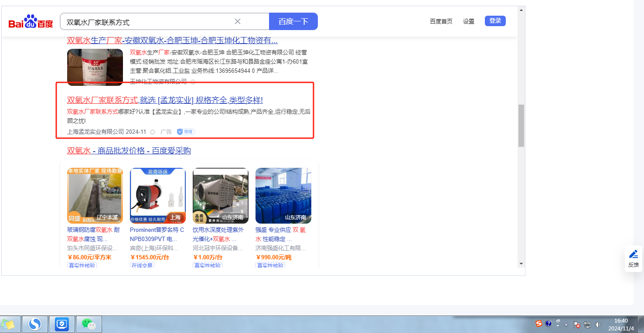Open the 玻璃钢防腐双氧水 product title

pyautogui.click(x=93, y=234)
